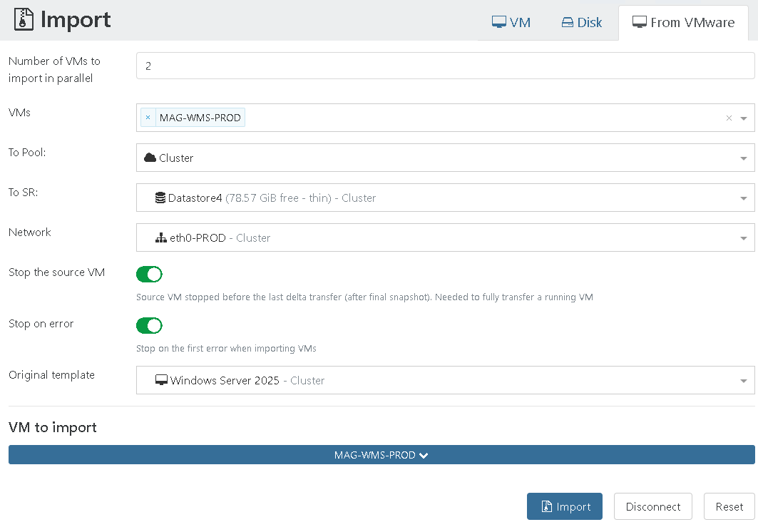Click the Import archive icon in the header

click(x=24, y=19)
